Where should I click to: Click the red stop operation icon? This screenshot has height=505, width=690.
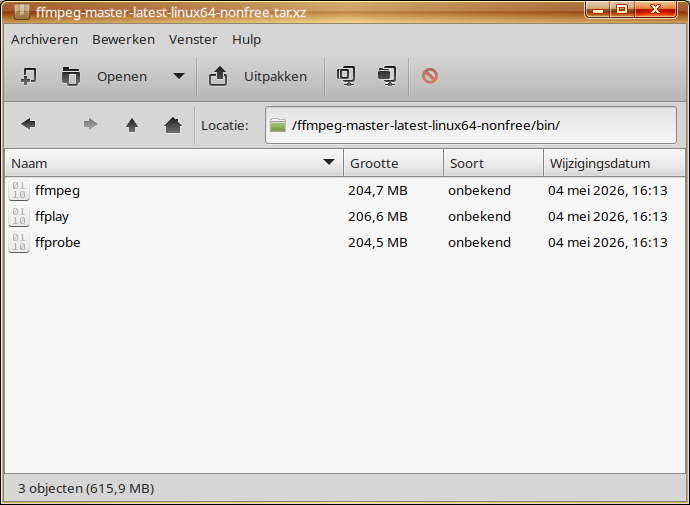point(430,76)
